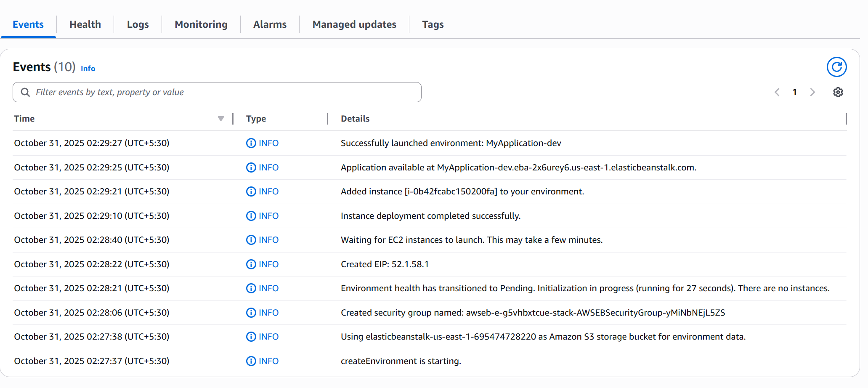
Task: Open the table preferences gear icon
Action: click(x=838, y=92)
